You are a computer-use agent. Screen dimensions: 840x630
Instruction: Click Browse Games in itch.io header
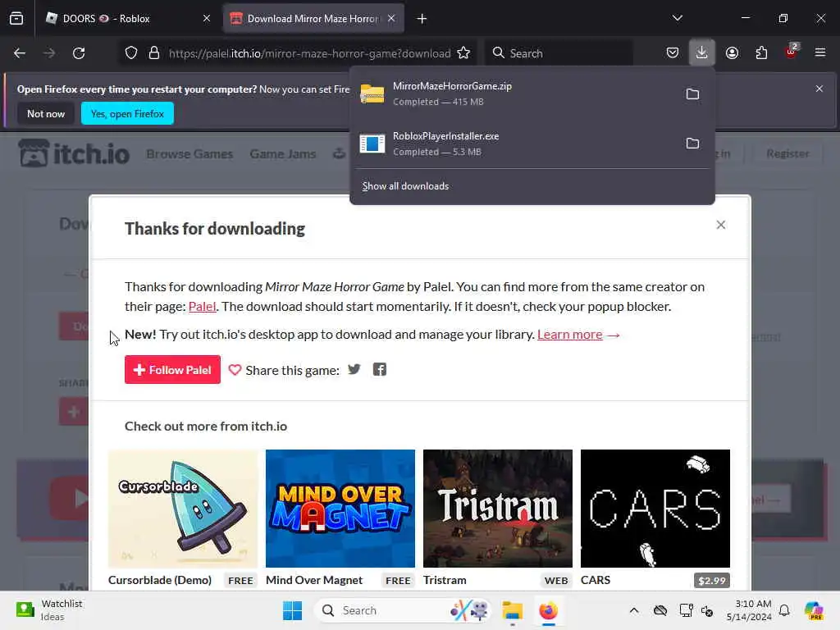coord(189,153)
